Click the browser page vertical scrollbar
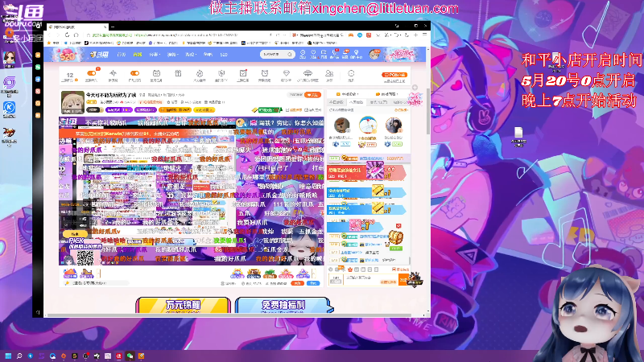644x362 pixels. pos(428,111)
